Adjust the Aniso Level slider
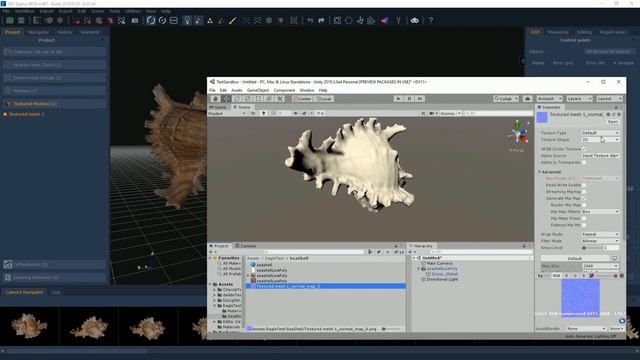The height and width of the screenshot is (360, 640). [x=592, y=248]
